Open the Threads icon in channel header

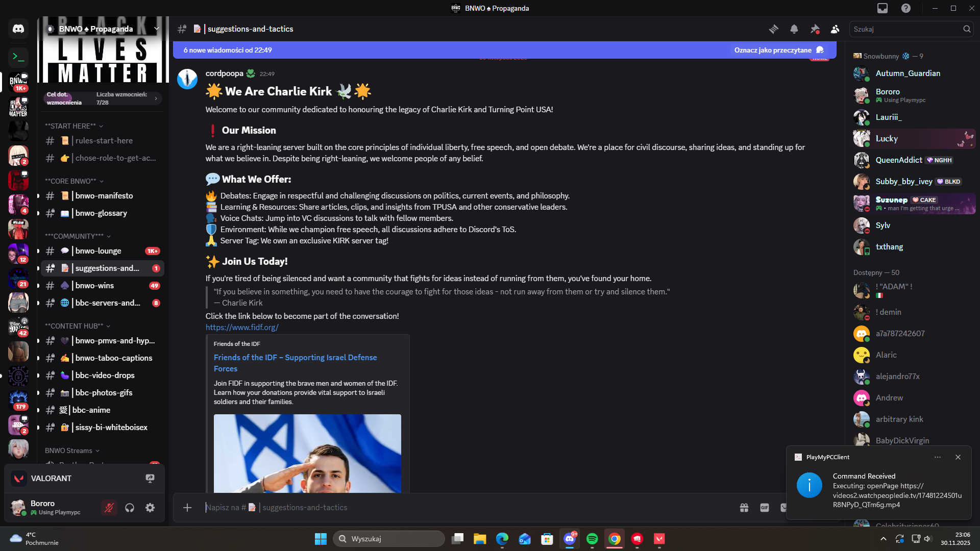tap(774, 29)
